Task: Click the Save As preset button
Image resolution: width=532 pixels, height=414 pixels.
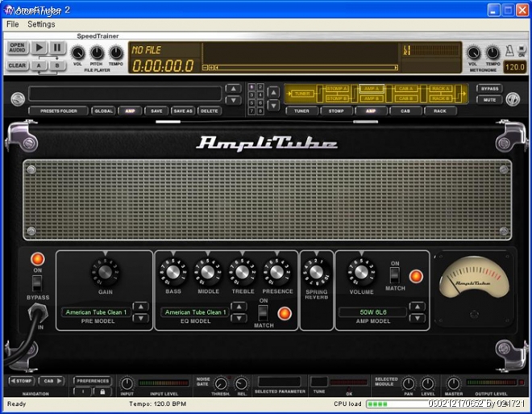Action: 182,111
